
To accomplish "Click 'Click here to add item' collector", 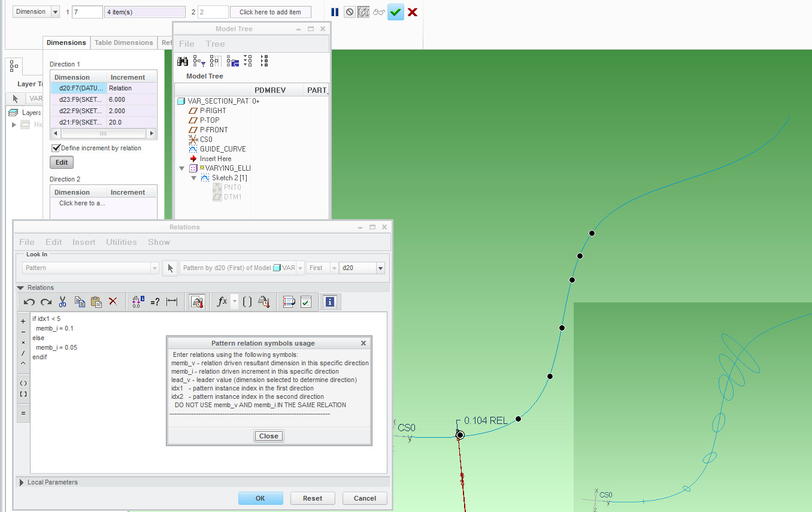I will [271, 12].
